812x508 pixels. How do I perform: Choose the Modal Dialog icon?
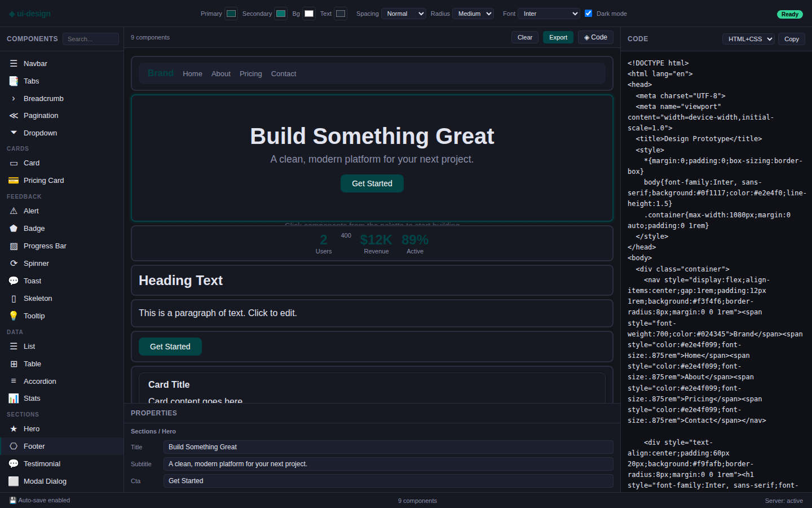tap(14, 481)
